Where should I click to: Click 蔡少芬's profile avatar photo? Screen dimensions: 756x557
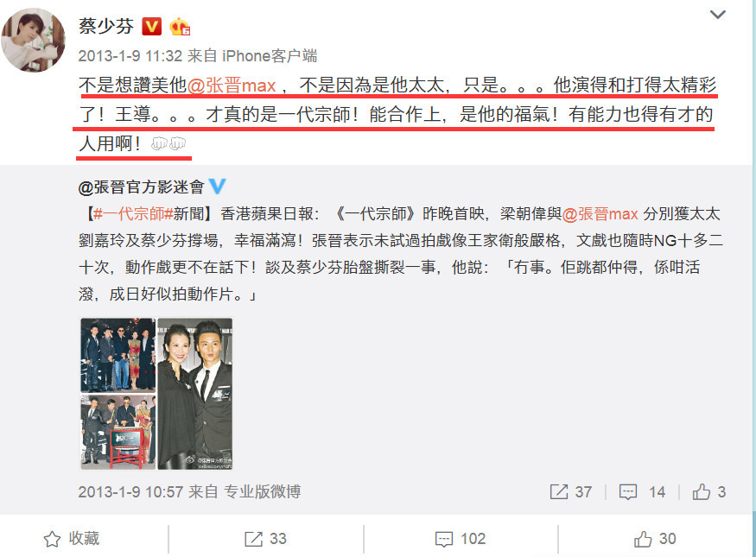pyautogui.click(x=34, y=40)
